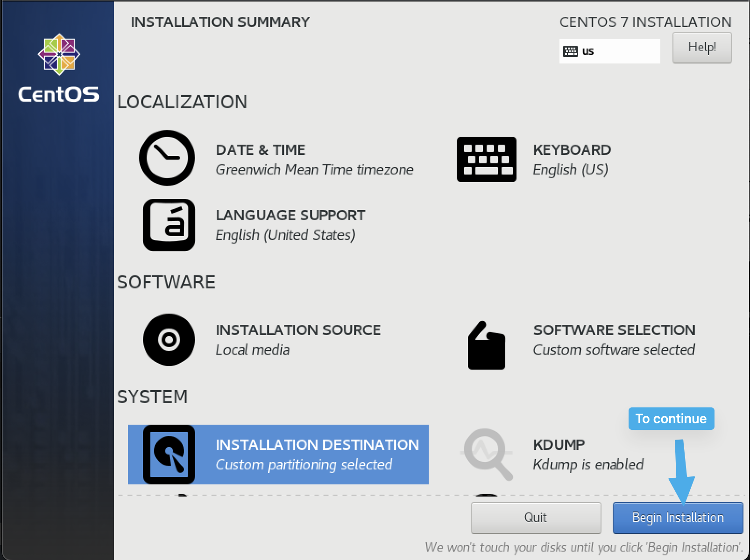Start install with Begin Installation

tap(677, 517)
